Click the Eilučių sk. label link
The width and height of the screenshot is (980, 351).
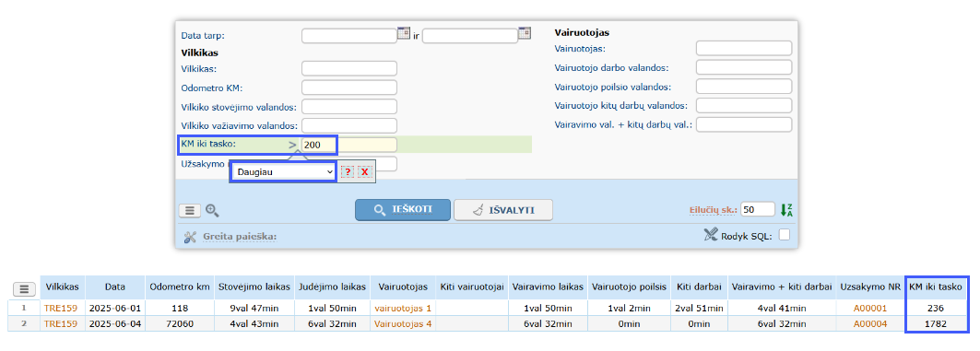(x=714, y=210)
